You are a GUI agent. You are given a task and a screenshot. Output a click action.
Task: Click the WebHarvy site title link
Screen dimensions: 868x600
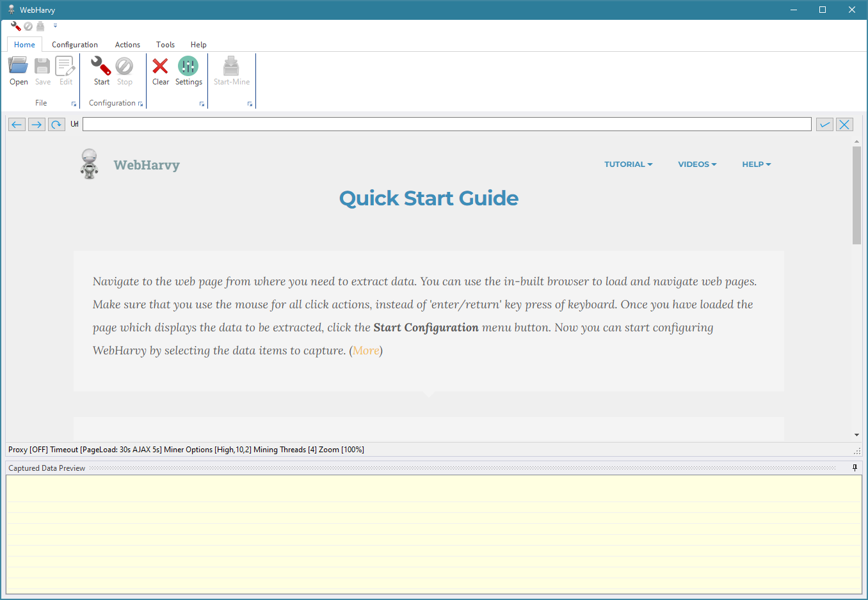click(x=147, y=165)
